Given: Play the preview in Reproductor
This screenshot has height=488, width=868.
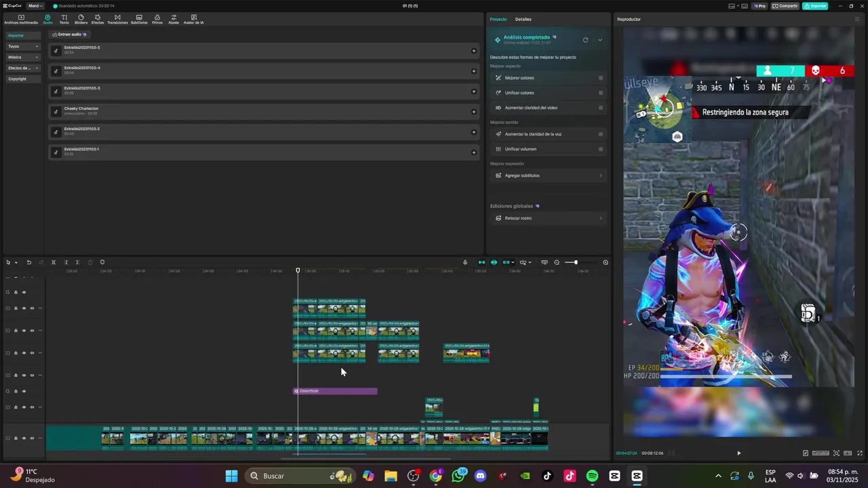Looking at the screenshot, I should [738, 453].
